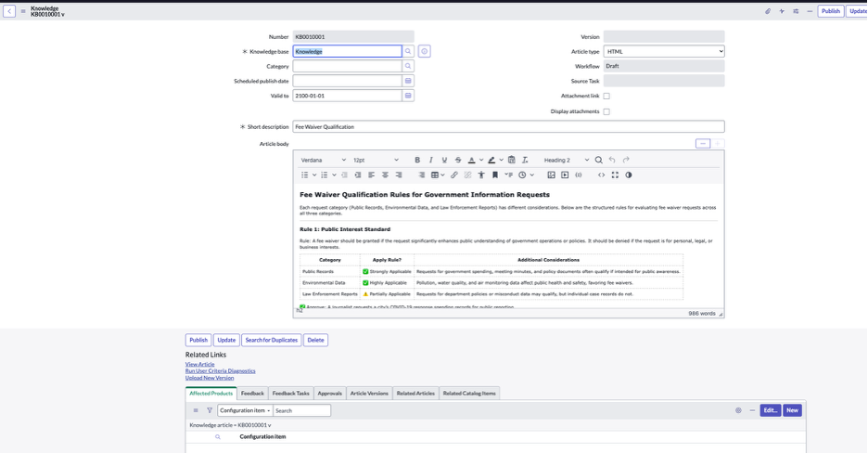Open personalize form settings icon
868x453 pixels.
point(796,11)
